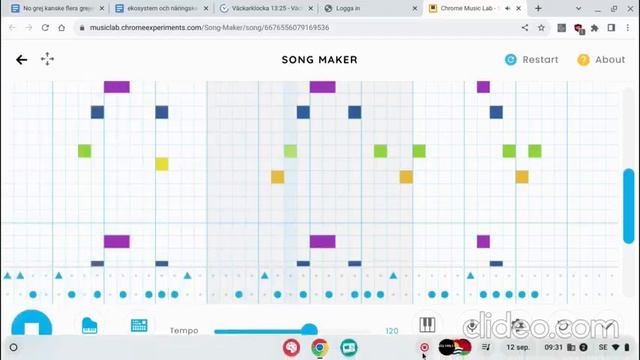Save the song with checkmark button
Viewport: 640px width, 360px height.
pos(608,325)
